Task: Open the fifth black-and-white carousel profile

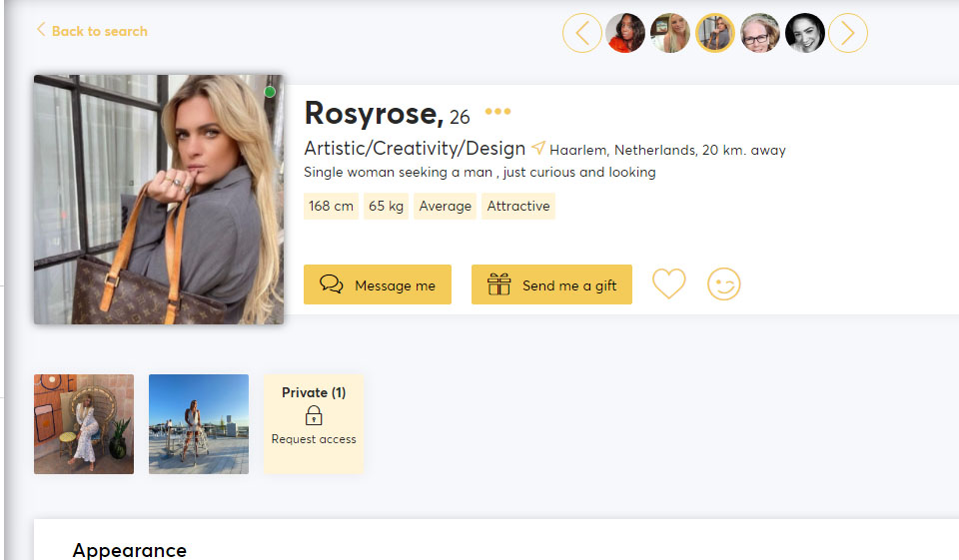Action: coord(805,34)
